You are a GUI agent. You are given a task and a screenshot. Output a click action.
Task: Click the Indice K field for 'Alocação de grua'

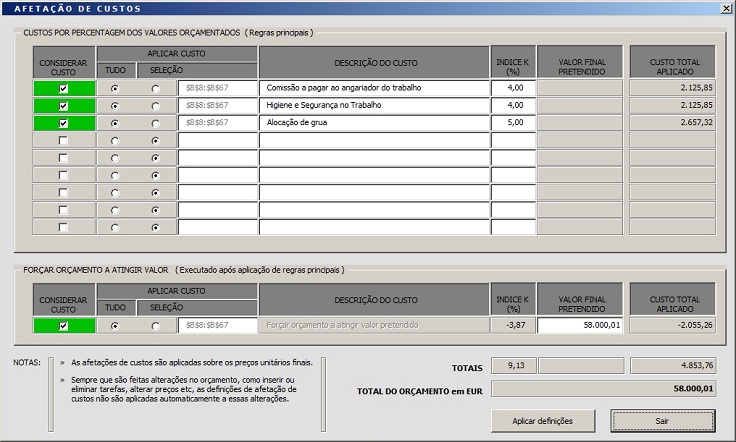(x=513, y=123)
